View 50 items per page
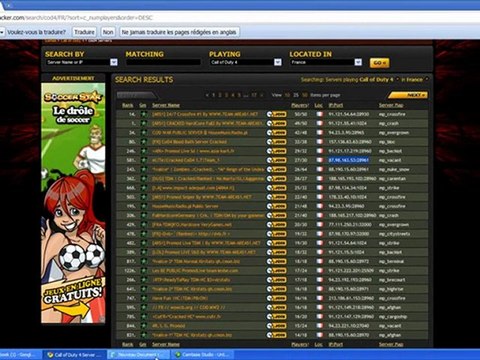Viewport: 480px width, 360px height. pyautogui.click(x=305, y=95)
